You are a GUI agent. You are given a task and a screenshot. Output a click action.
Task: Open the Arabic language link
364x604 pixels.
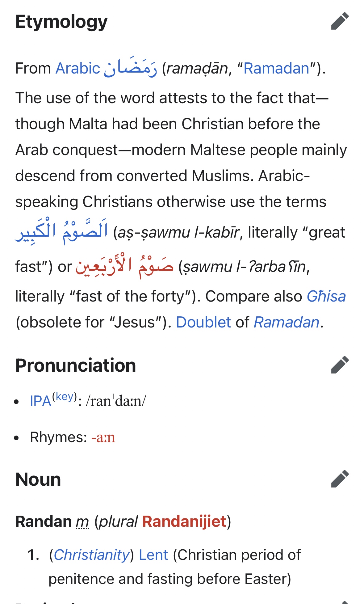coord(78,68)
